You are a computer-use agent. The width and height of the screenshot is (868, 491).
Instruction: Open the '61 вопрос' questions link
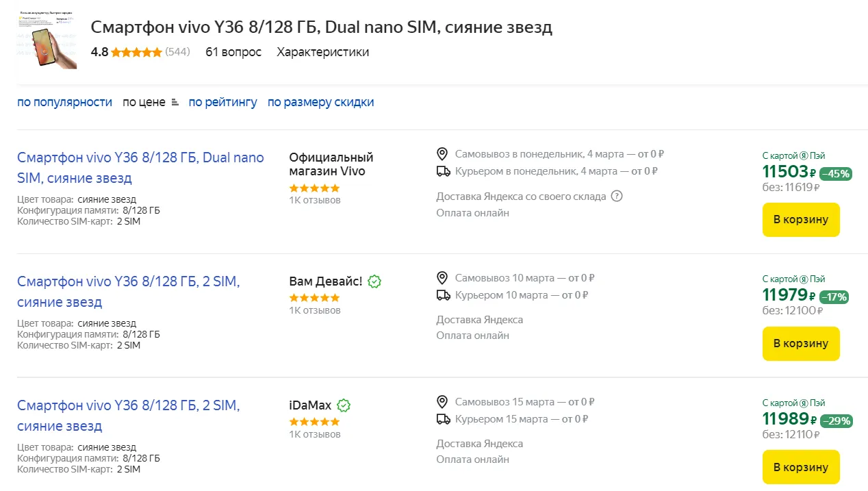click(233, 52)
